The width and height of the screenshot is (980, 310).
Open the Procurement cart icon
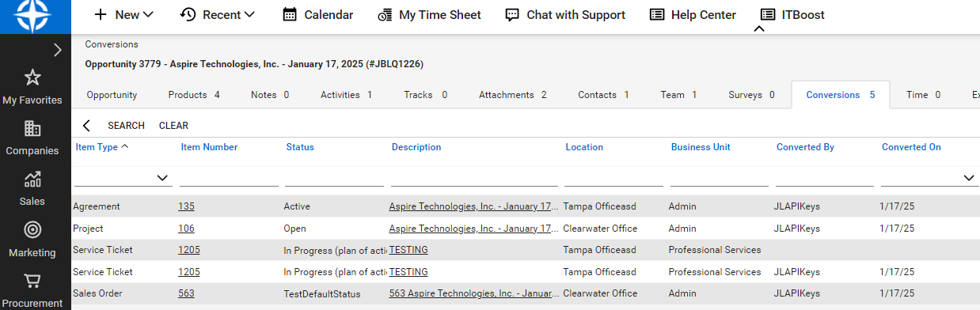pos(32,281)
